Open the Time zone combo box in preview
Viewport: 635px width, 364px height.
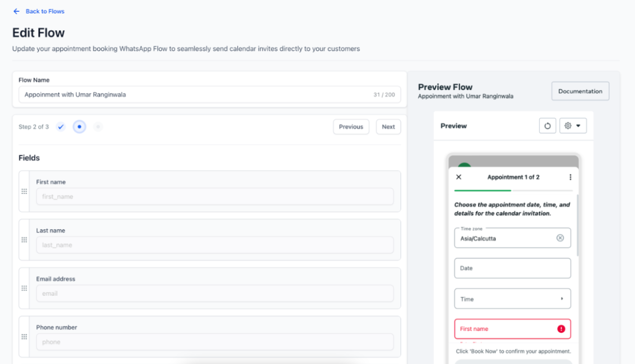click(x=506, y=238)
